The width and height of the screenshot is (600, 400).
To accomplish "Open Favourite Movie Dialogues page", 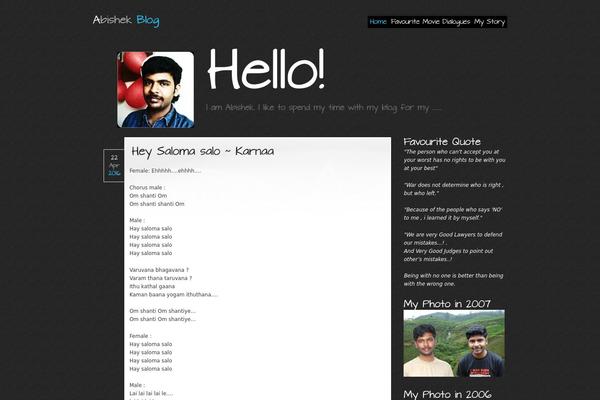I will [x=430, y=22].
